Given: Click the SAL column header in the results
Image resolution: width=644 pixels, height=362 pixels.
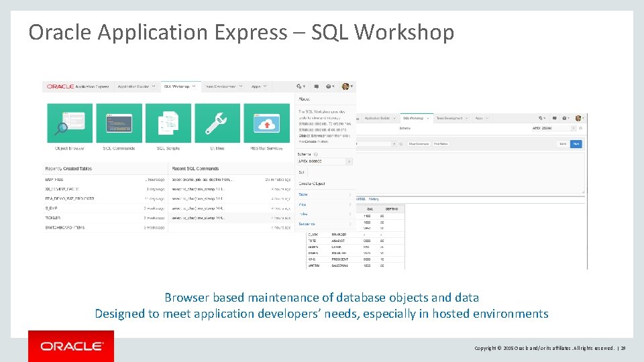Looking at the screenshot, I should (x=370, y=209).
